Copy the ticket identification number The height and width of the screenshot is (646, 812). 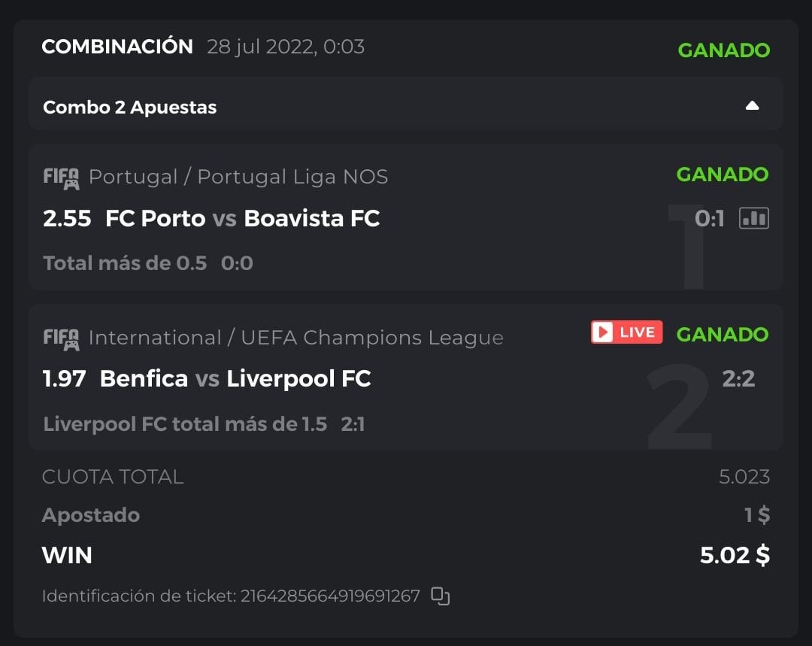pyautogui.click(x=441, y=596)
